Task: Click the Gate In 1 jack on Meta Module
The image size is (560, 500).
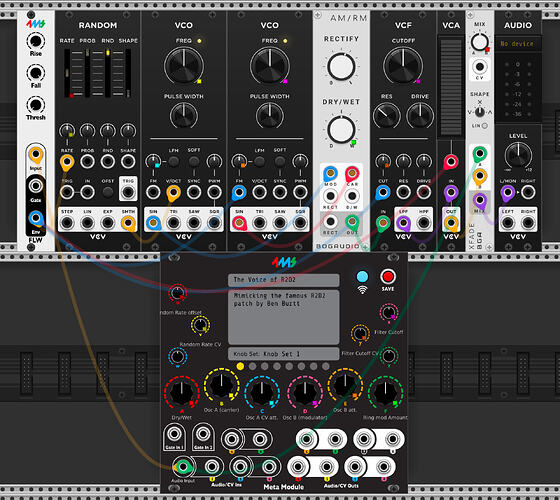Action: point(174,434)
